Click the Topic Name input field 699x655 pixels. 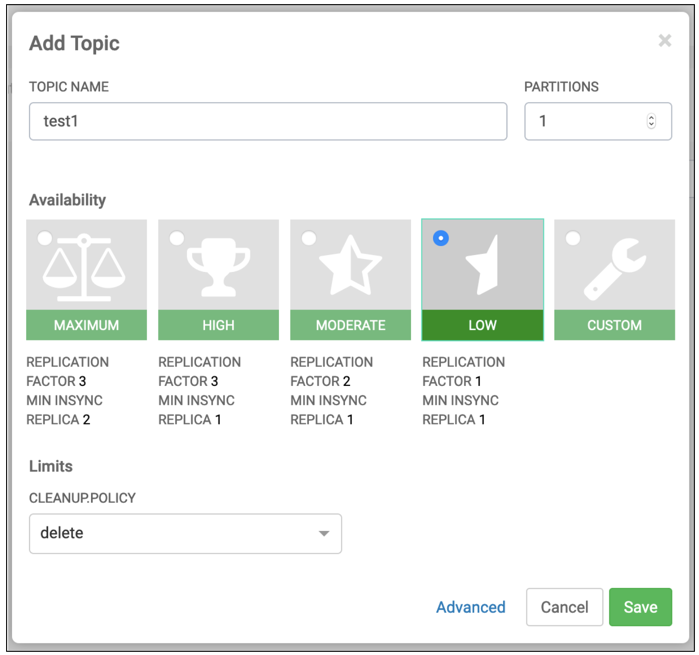coord(268,121)
